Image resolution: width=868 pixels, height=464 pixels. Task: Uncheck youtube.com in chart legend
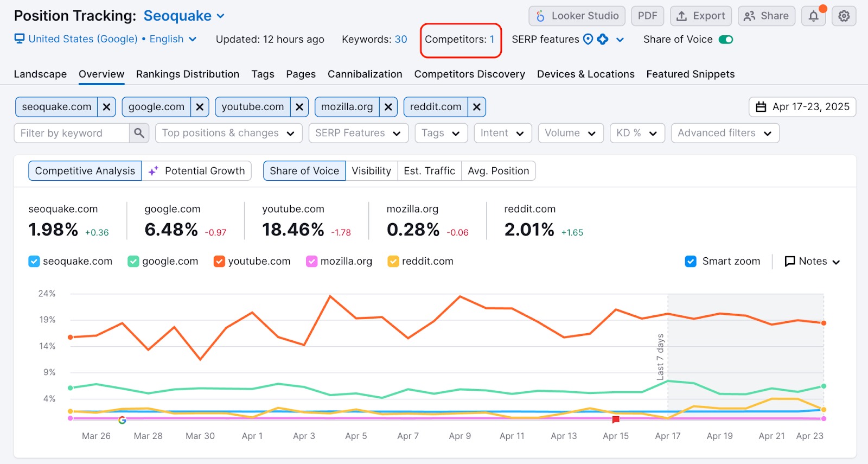point(219,262)
